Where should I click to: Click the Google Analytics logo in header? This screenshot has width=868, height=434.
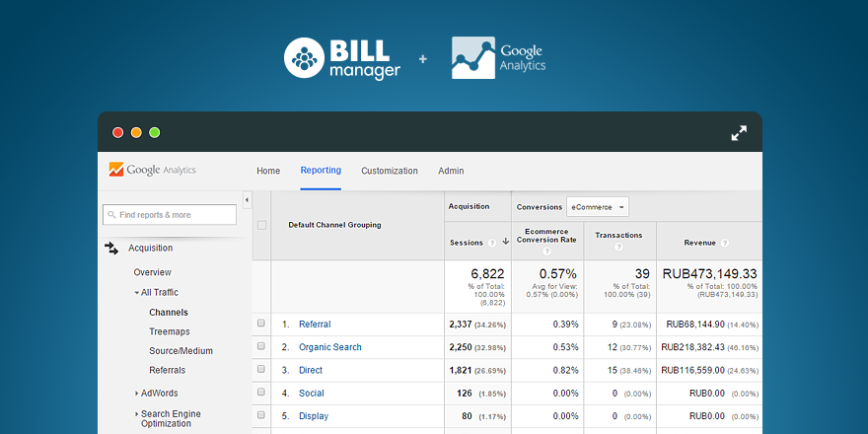(152, 170)
